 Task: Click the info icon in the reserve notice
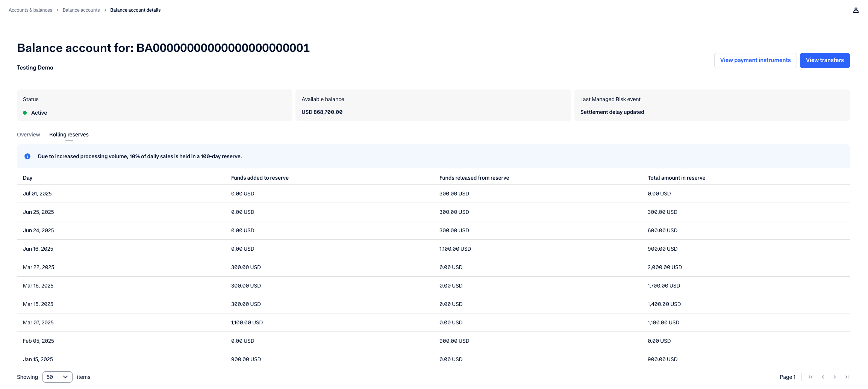pos(27,156)
